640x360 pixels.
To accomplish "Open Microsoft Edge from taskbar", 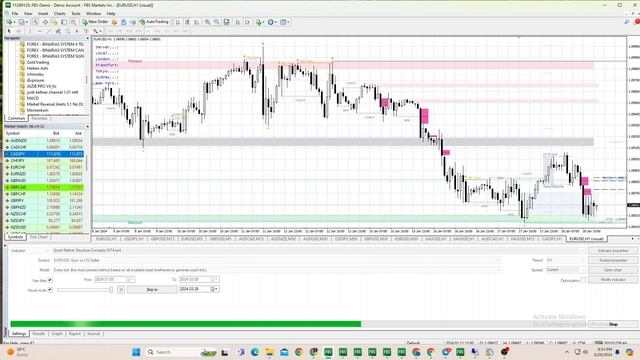I will [x=255, y=352].
